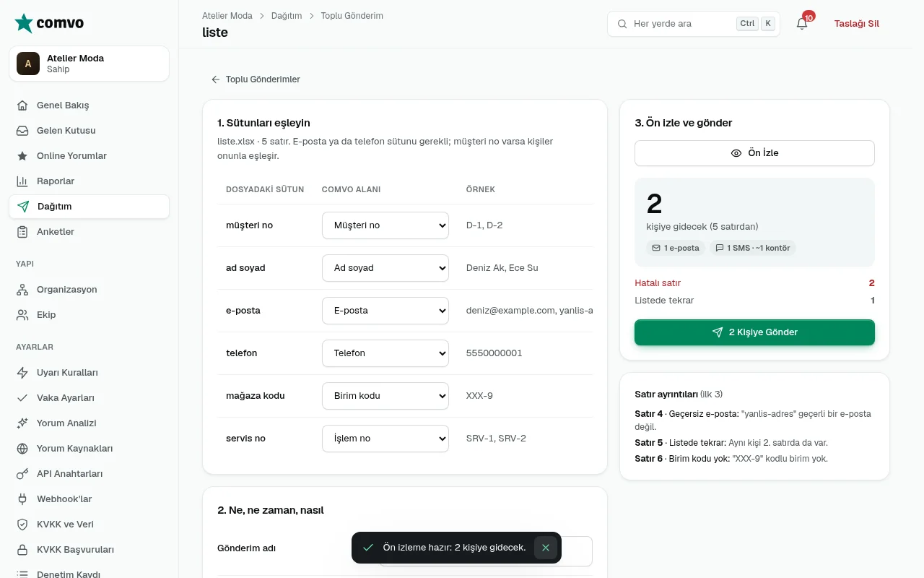
Task: Click the 2 Kişiye Gönder button
Action: tap(754, 332)
